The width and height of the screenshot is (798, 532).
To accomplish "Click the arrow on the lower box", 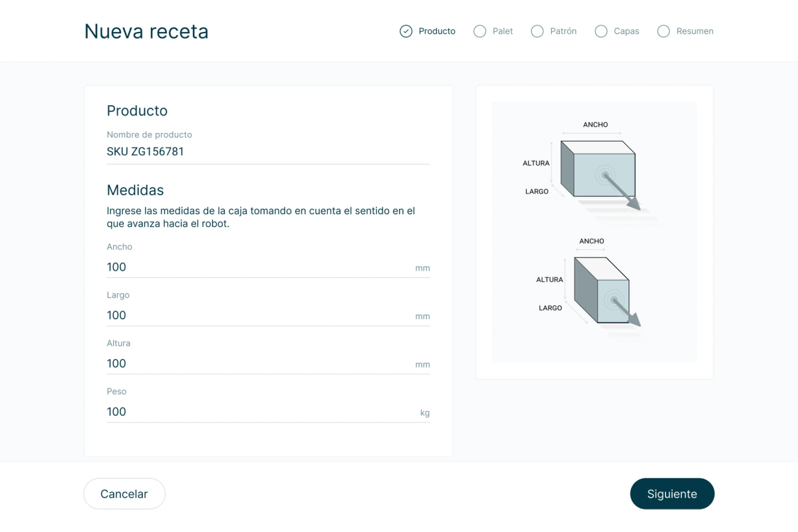I will [626, 313].
